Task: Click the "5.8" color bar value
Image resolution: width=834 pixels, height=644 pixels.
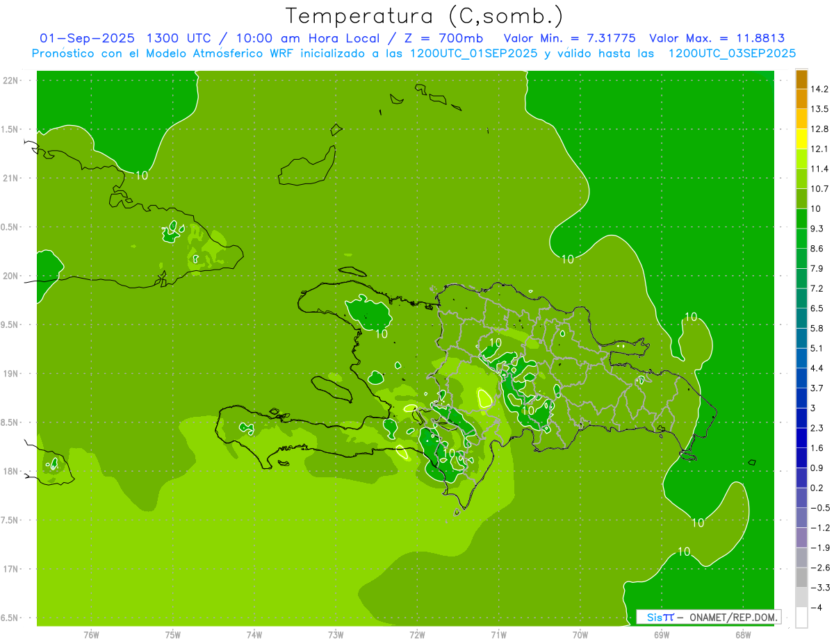Action: click(817, 328)
